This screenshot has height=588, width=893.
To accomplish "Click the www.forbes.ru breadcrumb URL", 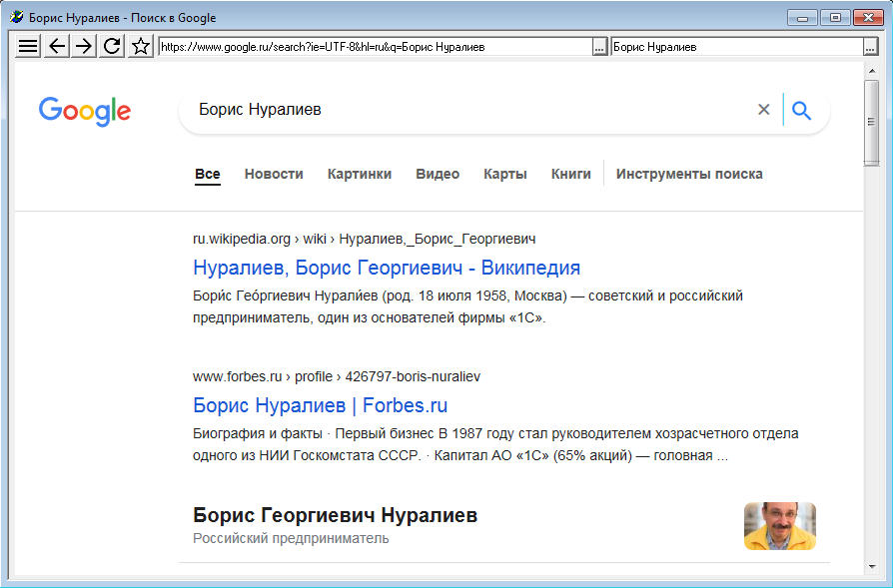I will (x=337, y=376).
